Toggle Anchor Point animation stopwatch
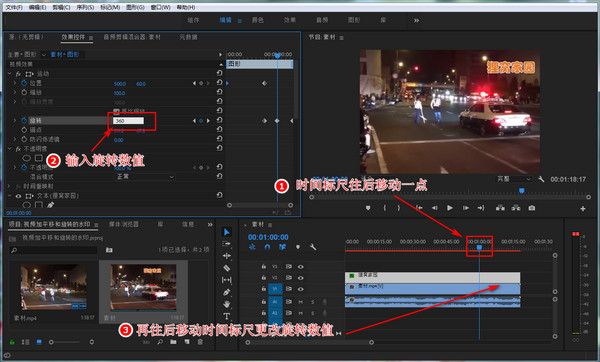This screenshot has width=600, height=362. click(24, 130)
